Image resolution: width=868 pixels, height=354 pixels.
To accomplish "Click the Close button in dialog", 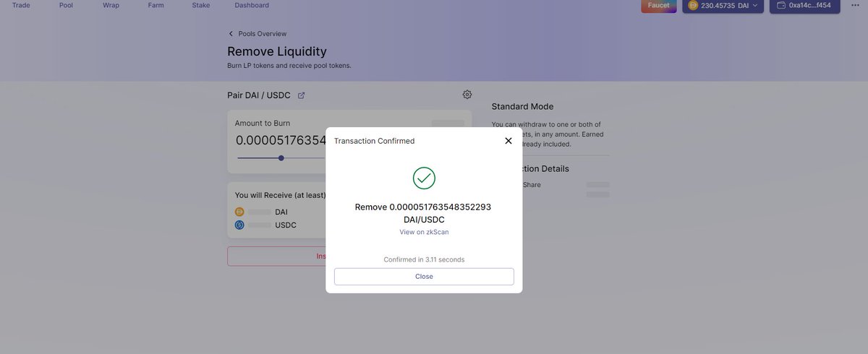I will click(424, 277).
